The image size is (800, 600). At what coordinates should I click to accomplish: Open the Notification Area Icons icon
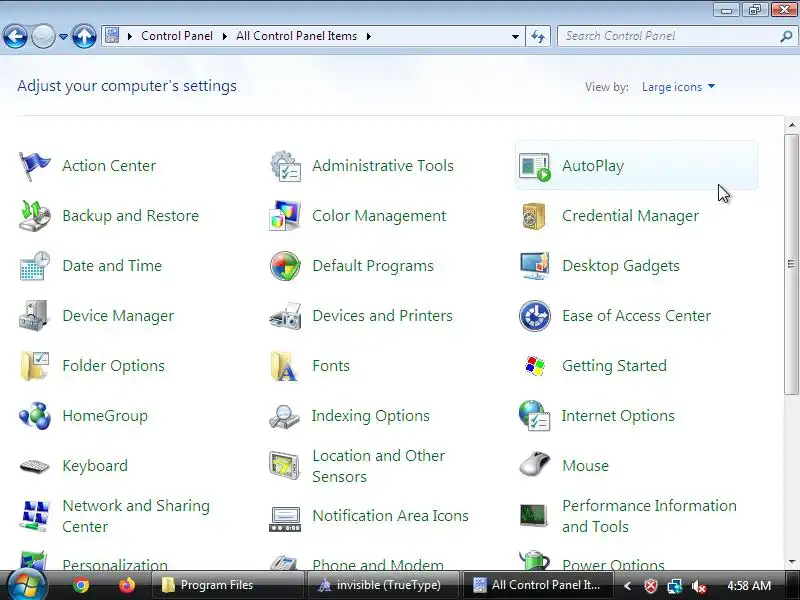(x=285, y=519)
